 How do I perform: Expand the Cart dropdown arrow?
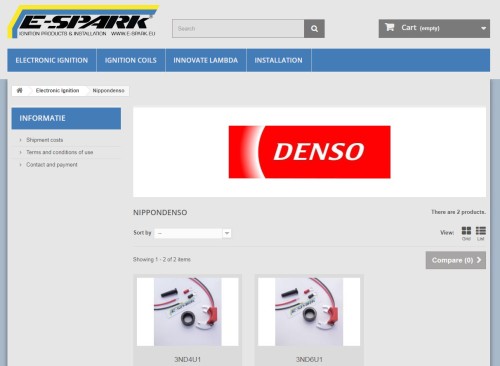click(483, 29)
